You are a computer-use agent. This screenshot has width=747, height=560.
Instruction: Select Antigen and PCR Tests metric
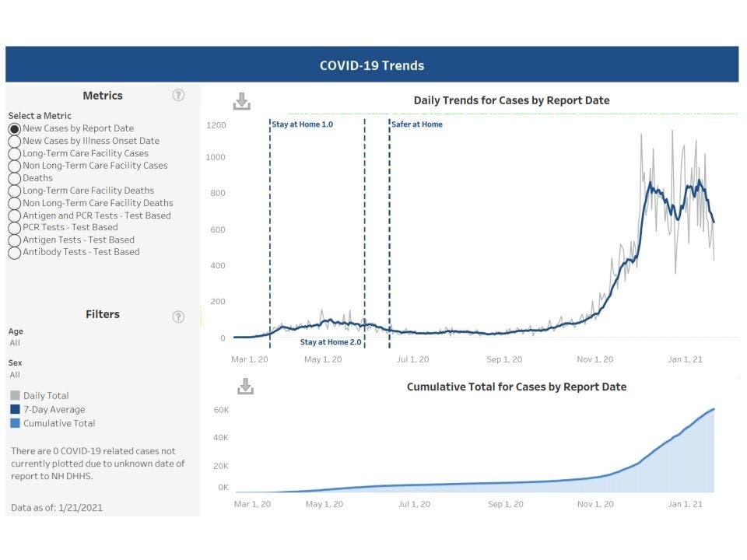(x=14, y=215)
